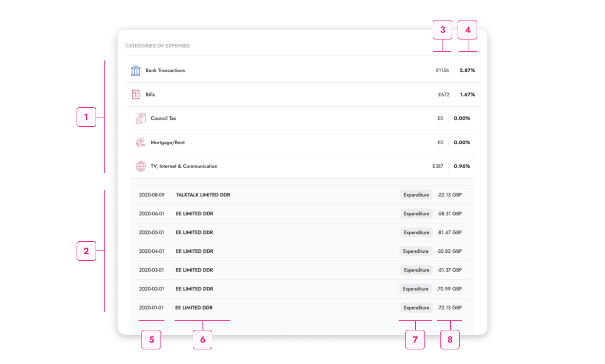Click the 2.87% Bank Transactions percentage
Viewport: 605px width, 364px height.
tap(467, 71)
